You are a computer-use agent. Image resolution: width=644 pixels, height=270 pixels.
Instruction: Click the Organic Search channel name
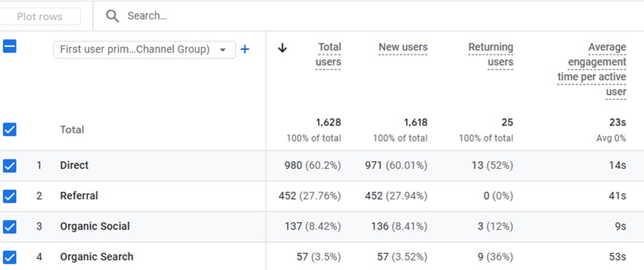point(96,257)
